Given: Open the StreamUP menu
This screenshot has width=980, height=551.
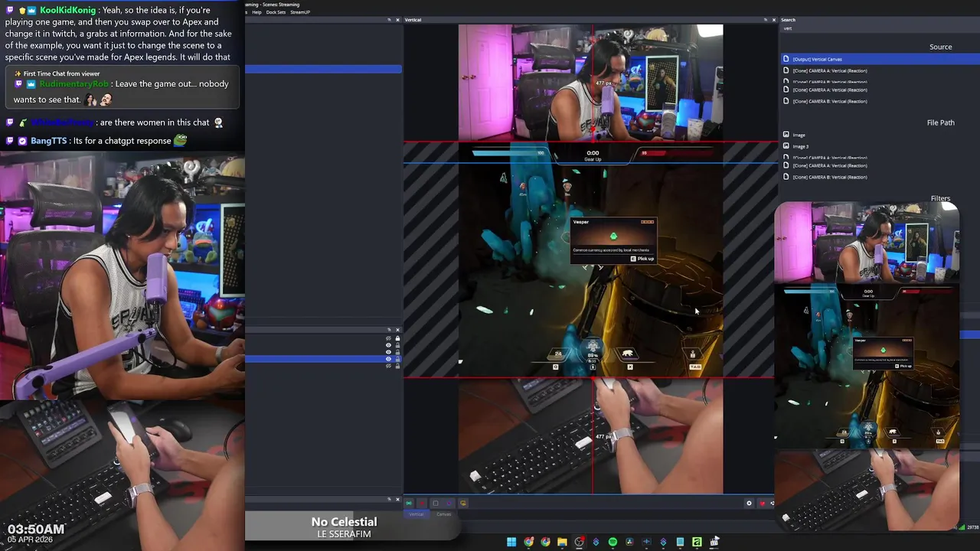Looking at the screenshot, I should (300, 12).
